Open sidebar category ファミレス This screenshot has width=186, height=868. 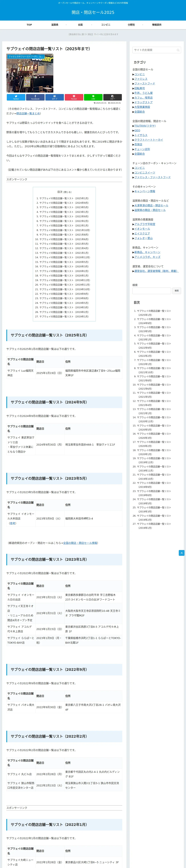coord(141,79)
